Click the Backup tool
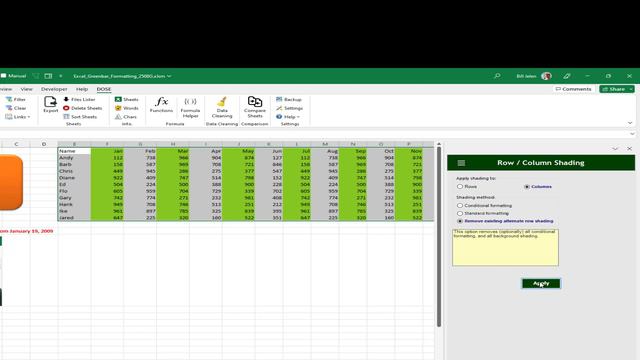The image size is (640, 360). coord(289,99)
